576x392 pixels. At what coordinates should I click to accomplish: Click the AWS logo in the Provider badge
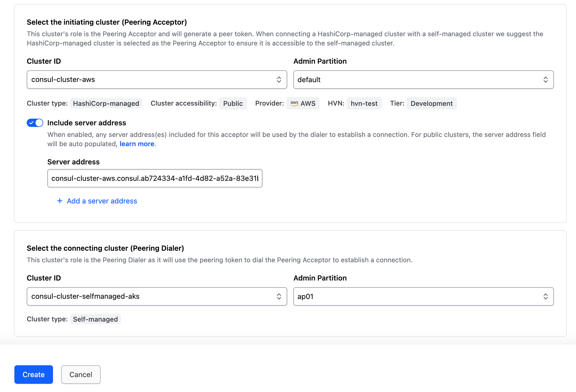[x=294, y=103]
